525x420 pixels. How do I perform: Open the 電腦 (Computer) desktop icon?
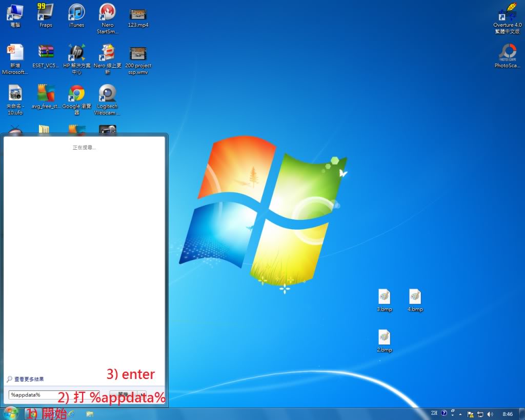[15, 15]
